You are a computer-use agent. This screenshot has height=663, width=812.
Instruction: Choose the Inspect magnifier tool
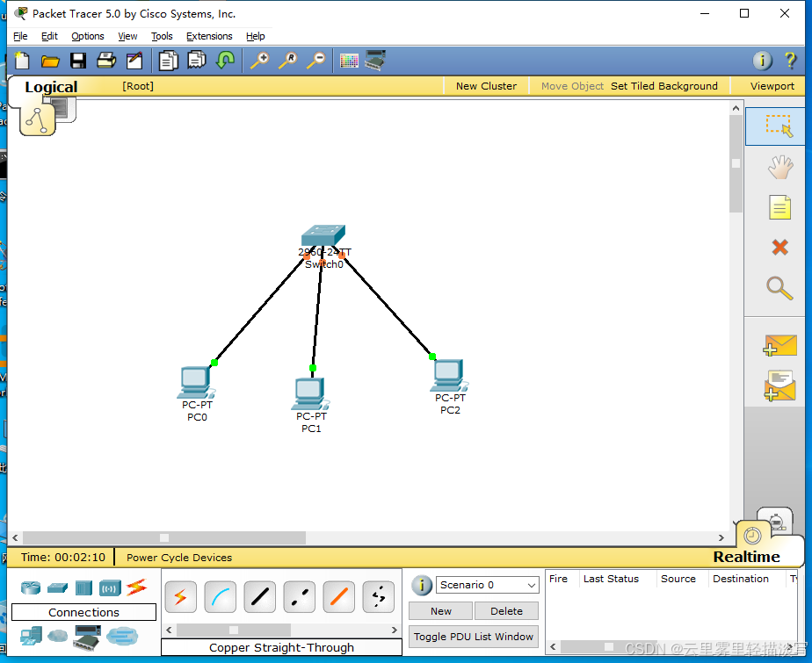[779, 289]
